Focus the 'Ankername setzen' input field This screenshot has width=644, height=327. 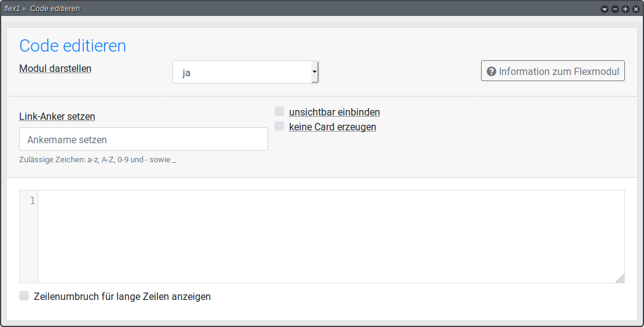point(143,140)
